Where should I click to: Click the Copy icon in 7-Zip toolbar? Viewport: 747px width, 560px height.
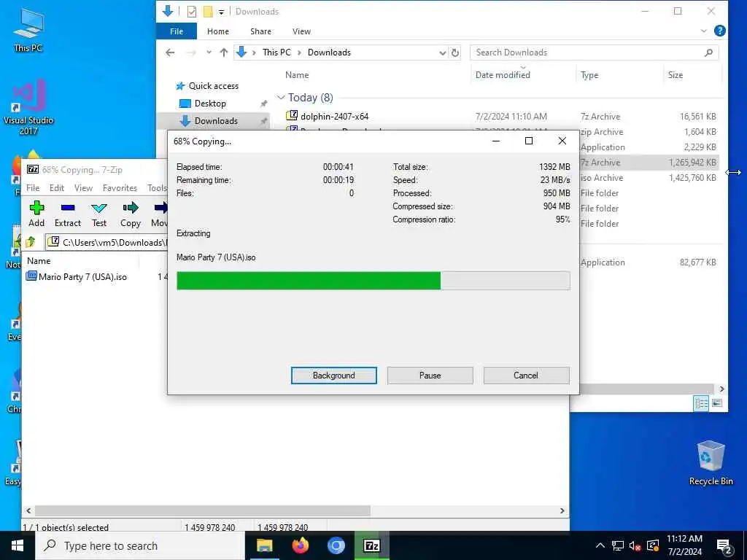(x=130, y=208)
